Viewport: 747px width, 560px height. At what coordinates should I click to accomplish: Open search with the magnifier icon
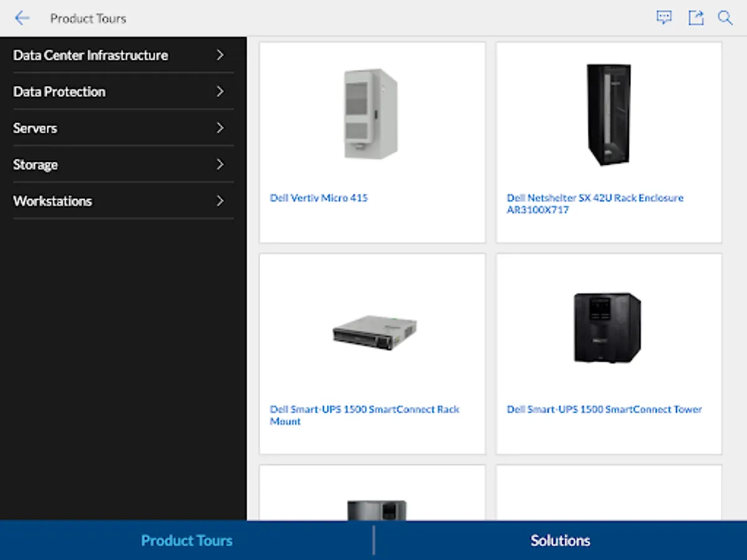tap(725, 17)
